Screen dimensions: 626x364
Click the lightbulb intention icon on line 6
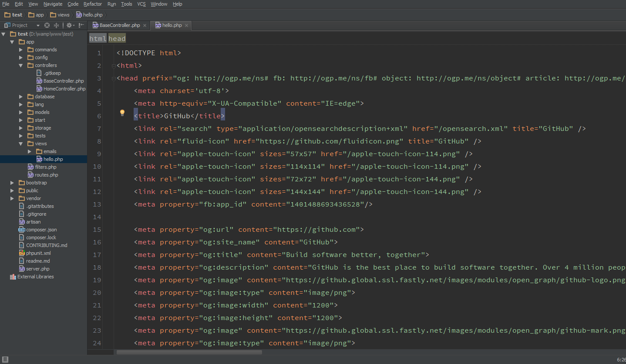click(x=122, y=113)
